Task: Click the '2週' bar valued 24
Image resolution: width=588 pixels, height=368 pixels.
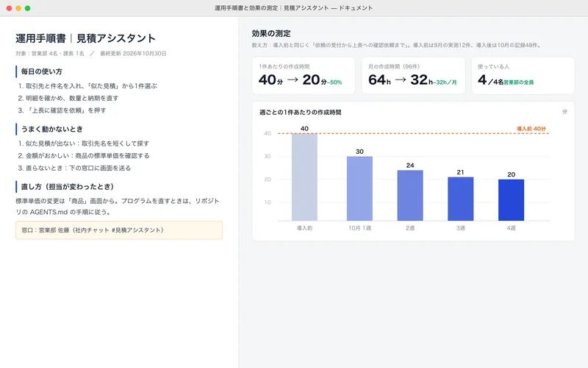Action: coord(410,195)
